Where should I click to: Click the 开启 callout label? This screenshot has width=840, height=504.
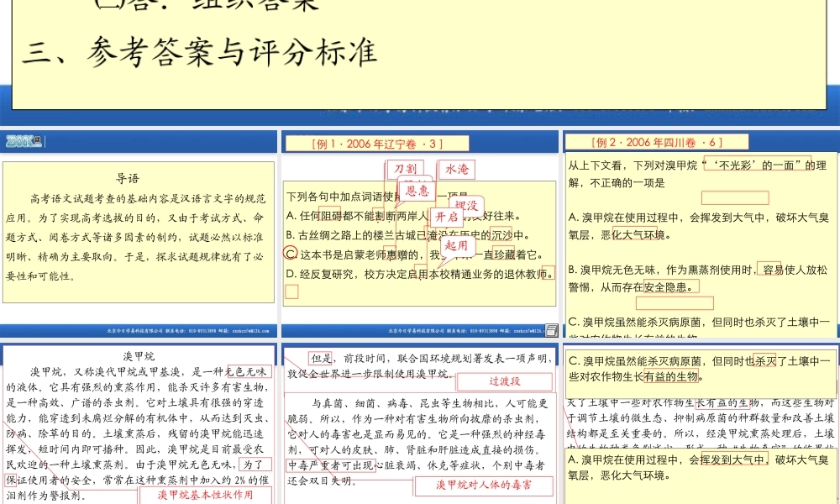pyautogui.click(x=446, y=217)
